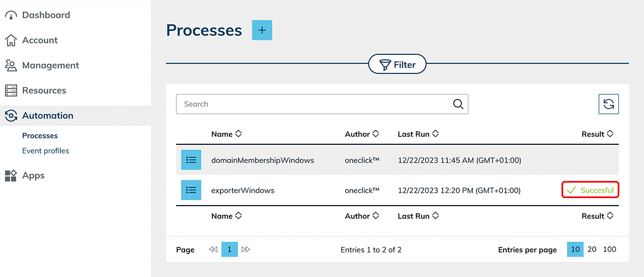Click into the Search input field
The image size is (644, 277).
click(312, 104)
